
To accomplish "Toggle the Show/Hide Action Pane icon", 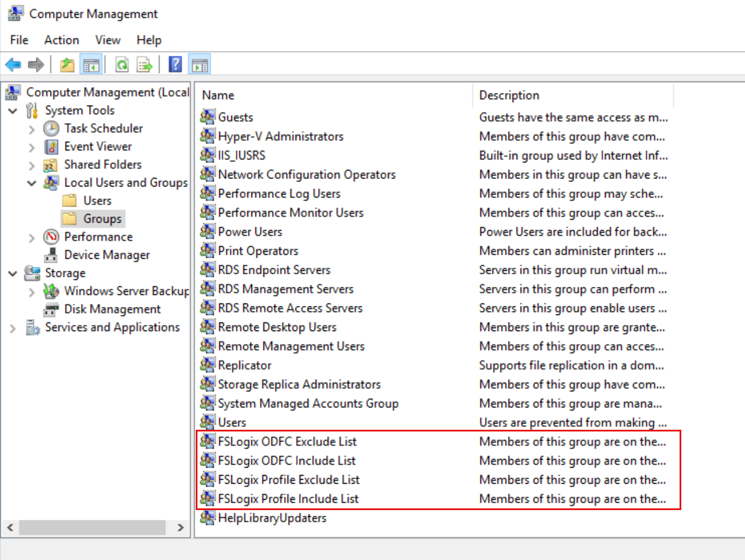I will click(199, 64).
